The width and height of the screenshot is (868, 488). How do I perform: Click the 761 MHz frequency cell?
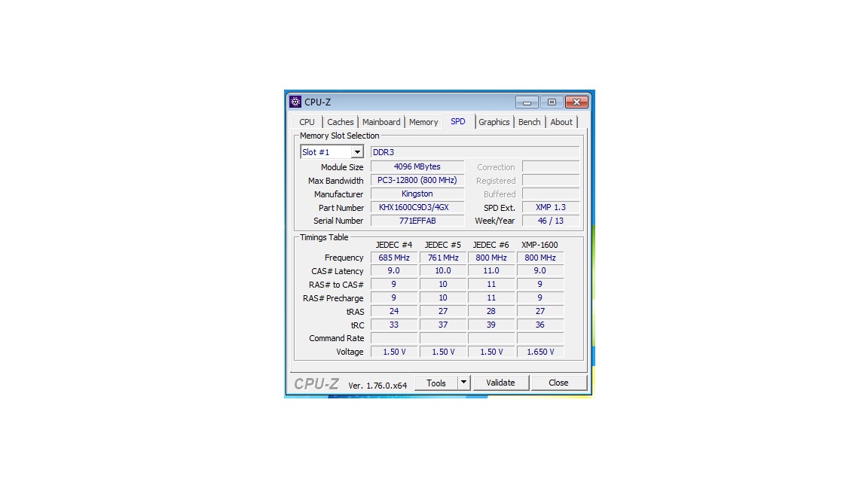tap(443, 258)
